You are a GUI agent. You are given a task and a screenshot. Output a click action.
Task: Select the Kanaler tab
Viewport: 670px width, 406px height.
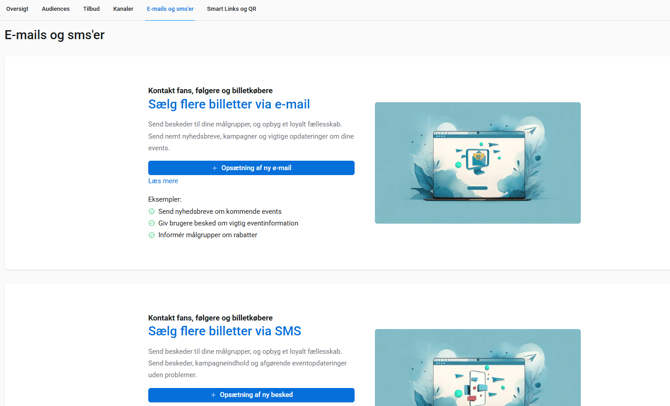pos(123,9)
